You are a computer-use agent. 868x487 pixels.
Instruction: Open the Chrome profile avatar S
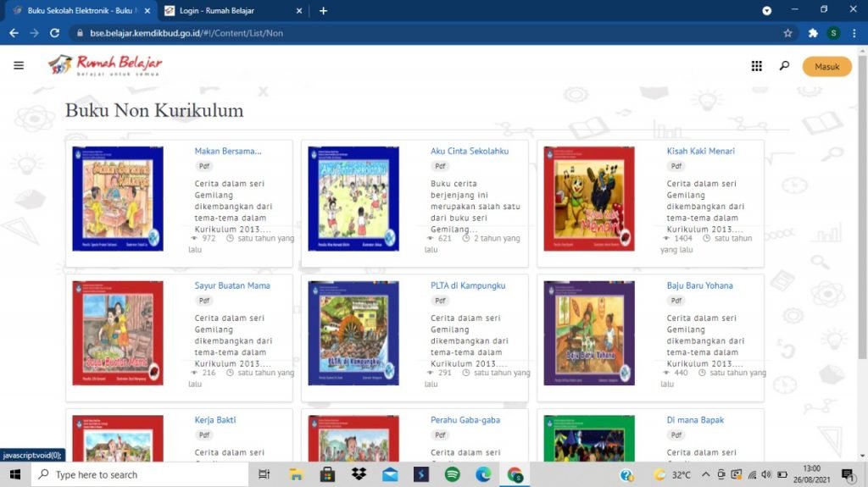pyautogui.click(x=834, y=33)
